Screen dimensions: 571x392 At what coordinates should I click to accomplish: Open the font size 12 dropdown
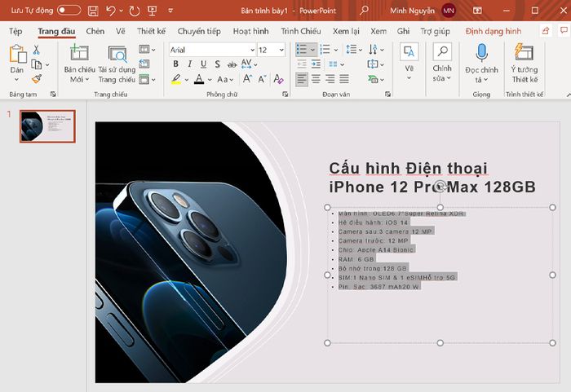tap(281, 50)
